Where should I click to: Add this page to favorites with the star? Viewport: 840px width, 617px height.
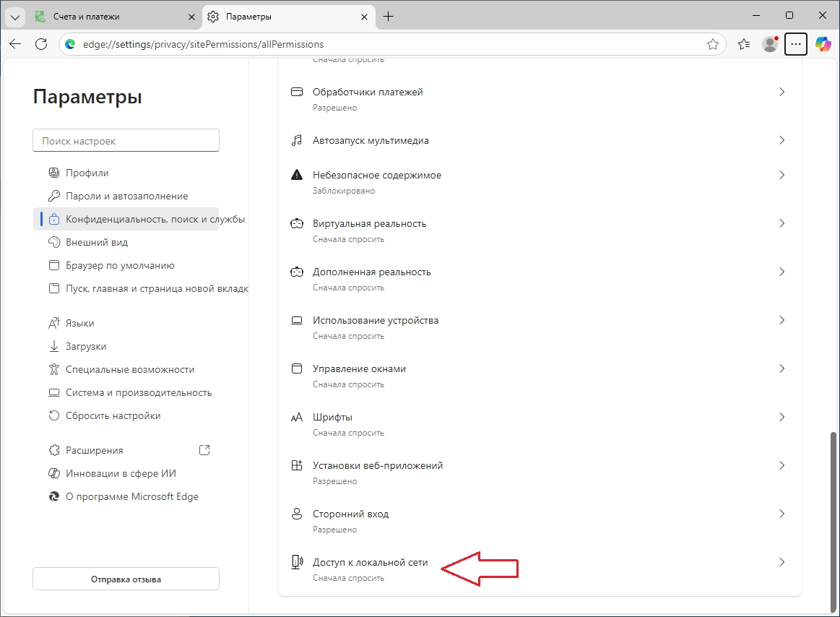pyautogui.click(x=712, y=44)
